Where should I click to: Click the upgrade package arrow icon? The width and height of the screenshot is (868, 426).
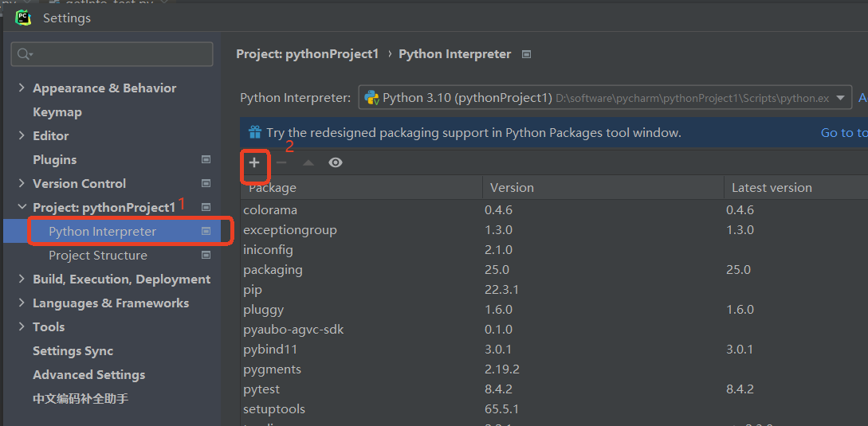308,162
